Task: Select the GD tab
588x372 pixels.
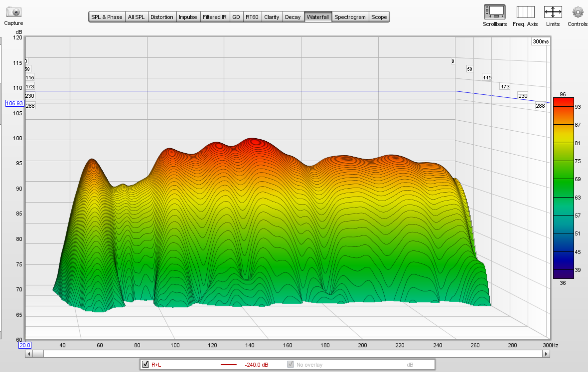Action: 236,17
